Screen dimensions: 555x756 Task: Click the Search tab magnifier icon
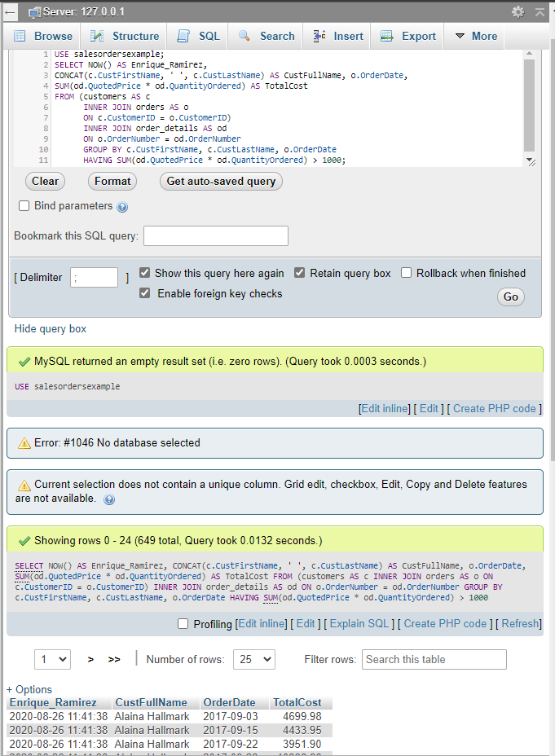coord(244,36)
